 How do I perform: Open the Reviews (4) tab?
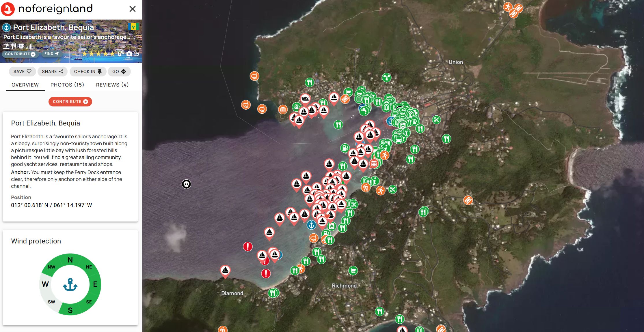tap(112, 85)
